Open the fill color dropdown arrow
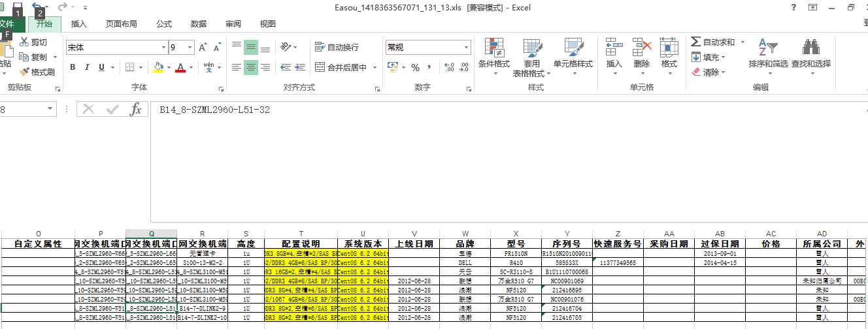Viewport: 868px width, 329px height. click(x=168, y=67)
